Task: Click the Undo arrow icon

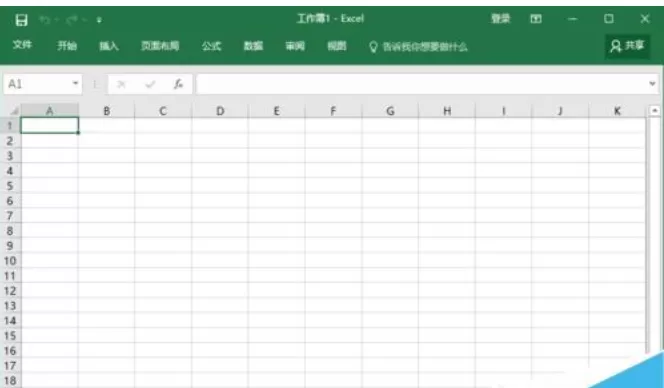Action: coord(44,19)
